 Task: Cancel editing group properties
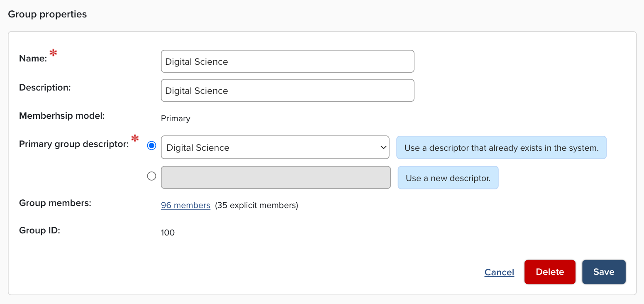[499, 272]
